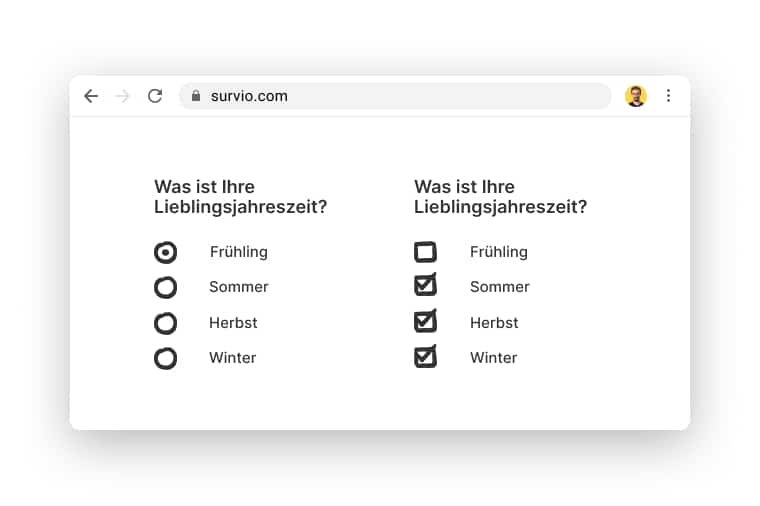Click the browser back arrow
Screen dimensions: 760x506
click(x=91, y=96)
